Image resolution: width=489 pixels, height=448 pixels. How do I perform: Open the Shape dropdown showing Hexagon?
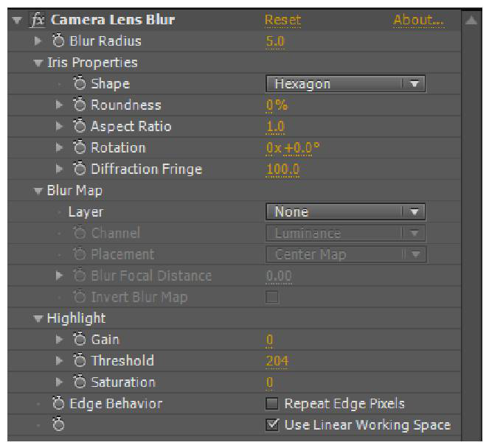point(344,84)
